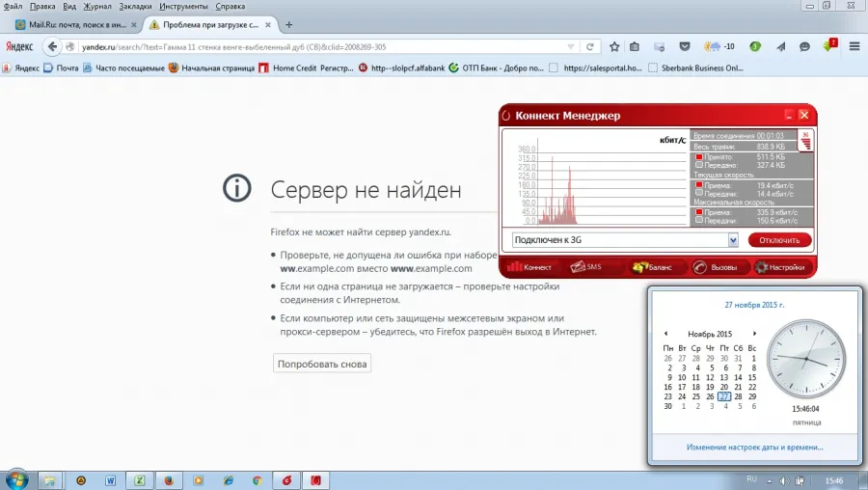Screen dimensions: 868x490
Task: Open Sberbank Business Online bookmark
Action: point(695,68)
